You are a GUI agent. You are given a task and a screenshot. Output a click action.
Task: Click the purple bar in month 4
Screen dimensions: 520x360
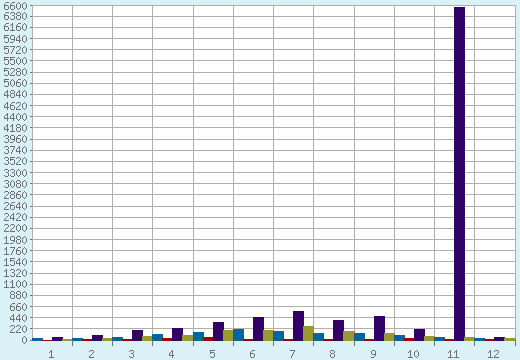177,334
